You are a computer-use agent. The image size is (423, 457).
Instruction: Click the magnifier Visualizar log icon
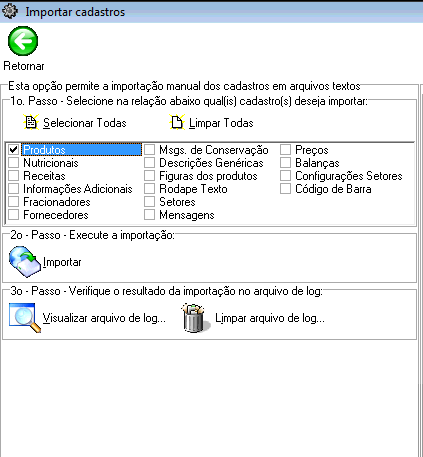click(25, 318)
